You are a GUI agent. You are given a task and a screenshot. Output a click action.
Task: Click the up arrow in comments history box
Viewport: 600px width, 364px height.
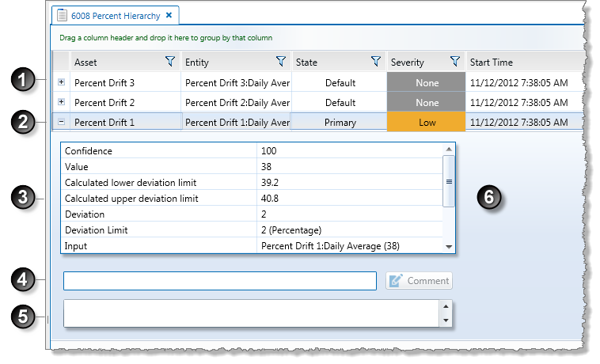coord(446,306)
